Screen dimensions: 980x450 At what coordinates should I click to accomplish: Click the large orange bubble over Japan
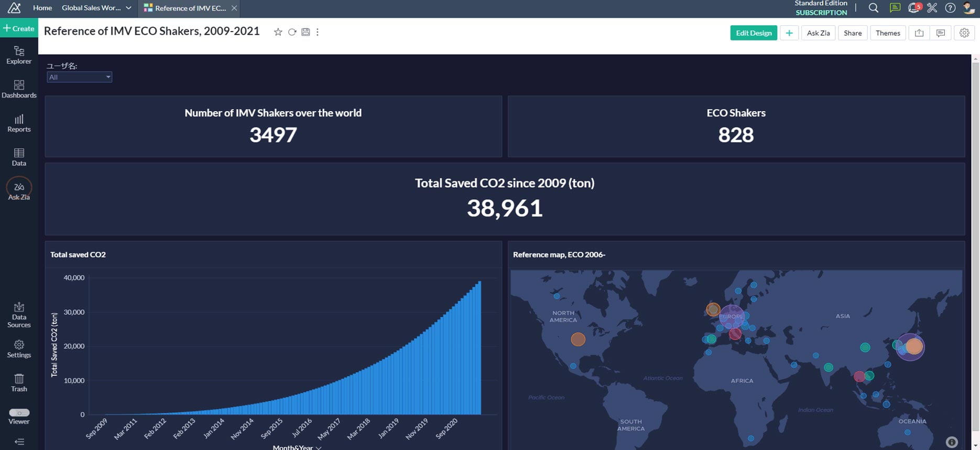tap(914, 346)
